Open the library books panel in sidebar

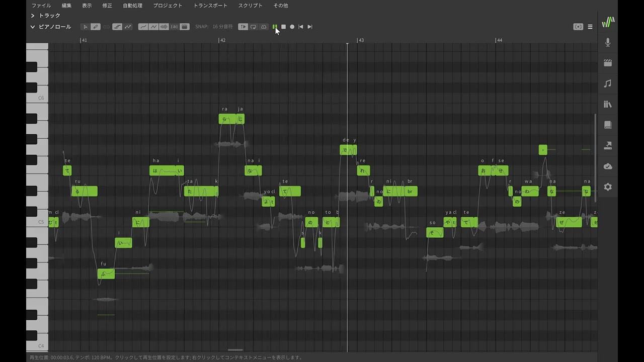608,105
